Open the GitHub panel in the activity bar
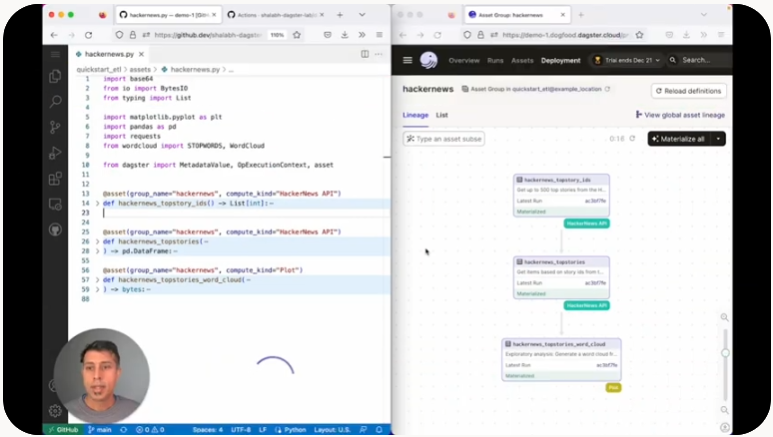Viewport: 773px width, 437px height. click(55, 229)
